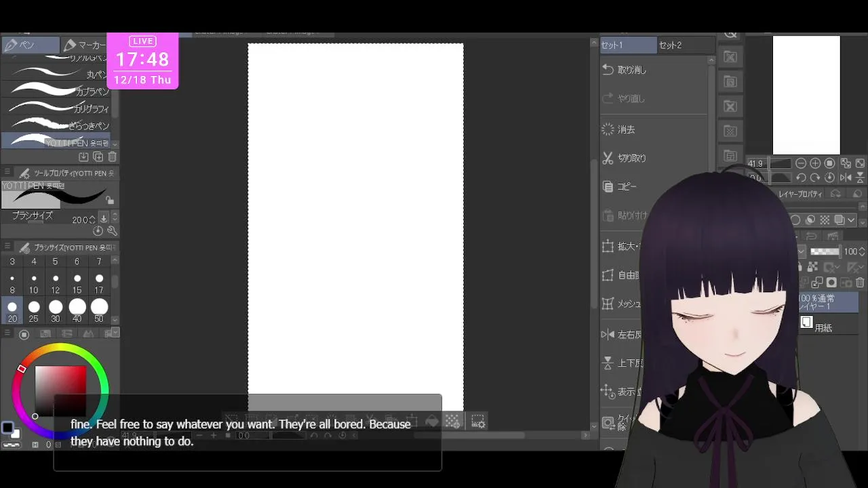
Task: Reset navigator zoom to 100 percent
Action: [829, 163]
